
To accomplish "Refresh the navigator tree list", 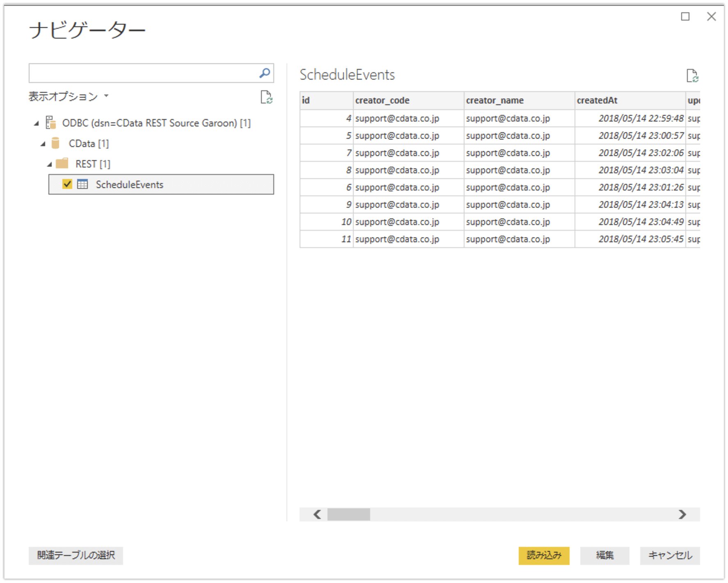I will click(x=266, y=97).
